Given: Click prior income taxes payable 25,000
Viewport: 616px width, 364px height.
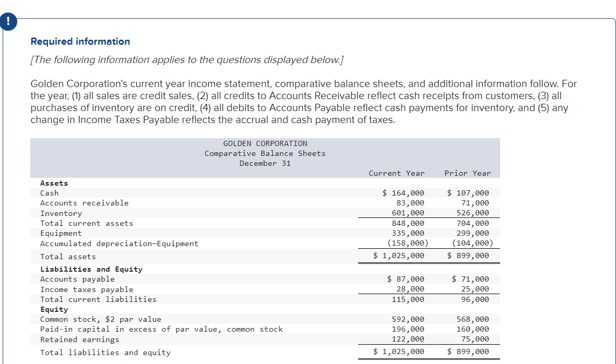Looking at the screenshot, I should point(475,289).
